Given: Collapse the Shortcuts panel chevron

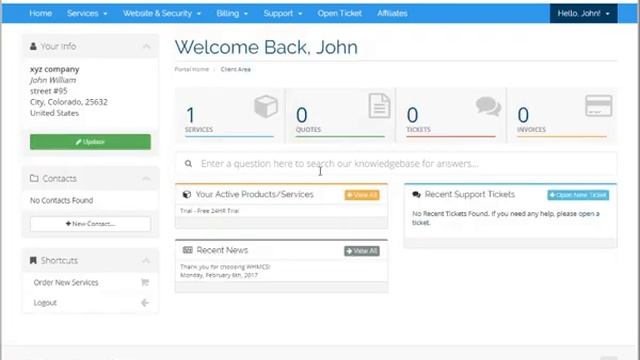Looking at the screenshot, I should tap(146, 261).
